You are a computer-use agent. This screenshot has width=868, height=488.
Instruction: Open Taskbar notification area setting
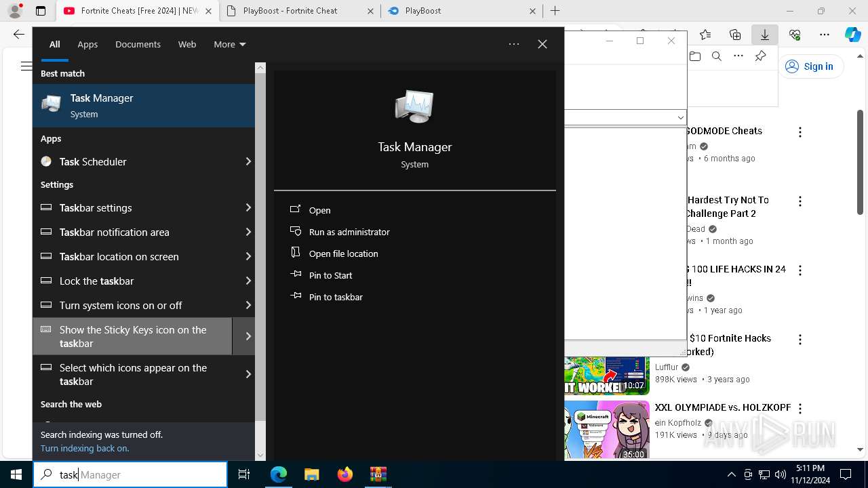132,232
